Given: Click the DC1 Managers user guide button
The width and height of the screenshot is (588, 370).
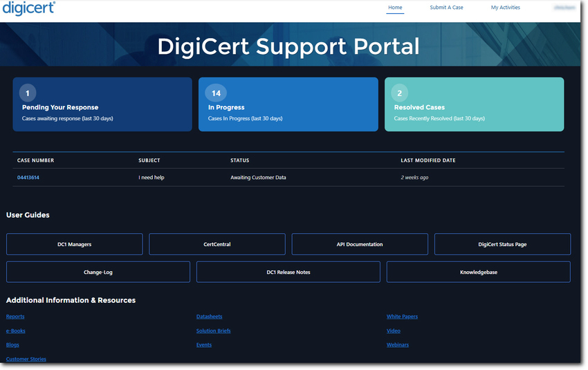Looking at the screenshot, I should point(75,244).
